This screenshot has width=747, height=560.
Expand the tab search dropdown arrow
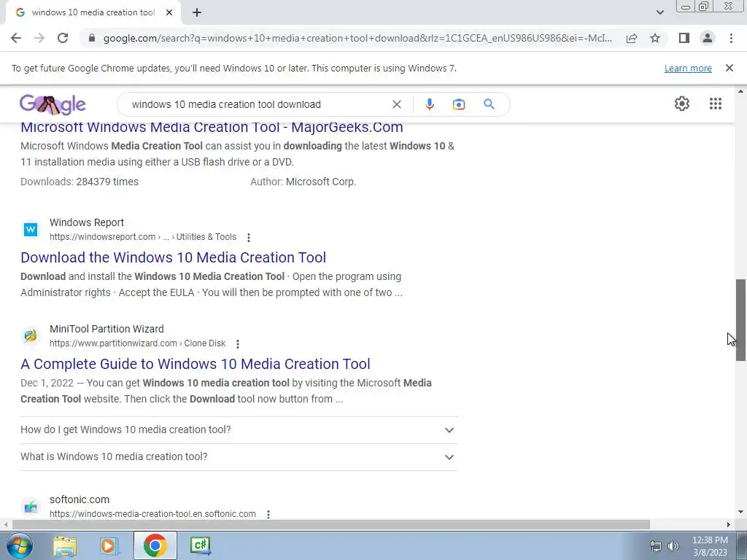659,12
